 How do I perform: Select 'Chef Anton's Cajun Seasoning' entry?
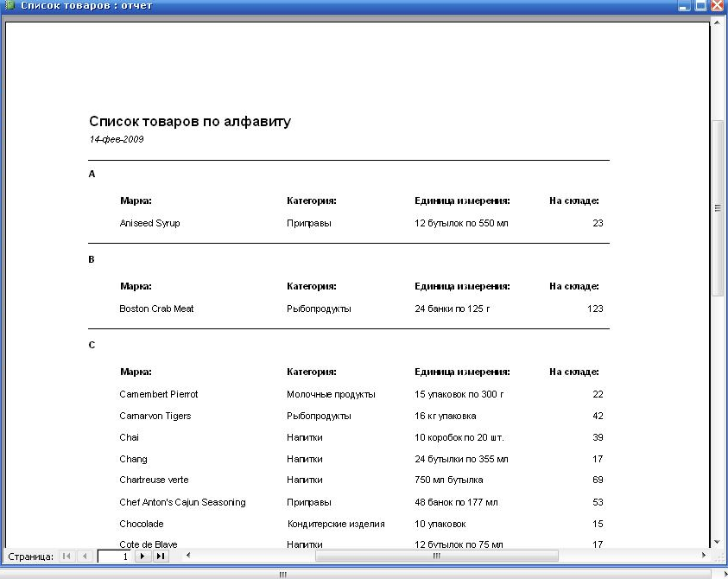(182, 502)
